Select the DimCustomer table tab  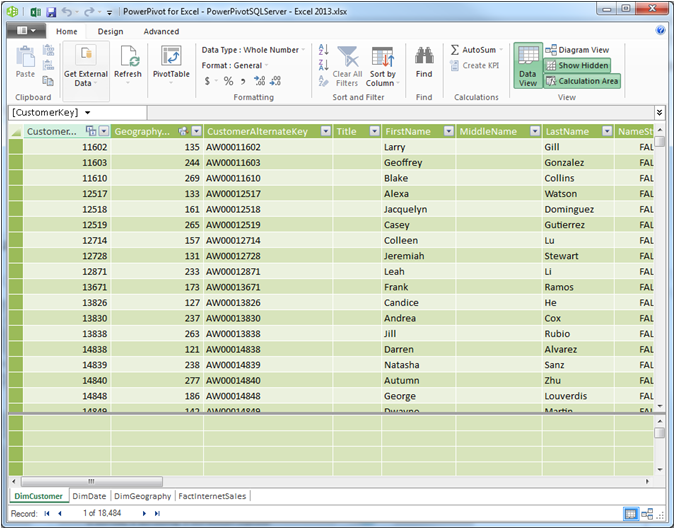(38, 496)
